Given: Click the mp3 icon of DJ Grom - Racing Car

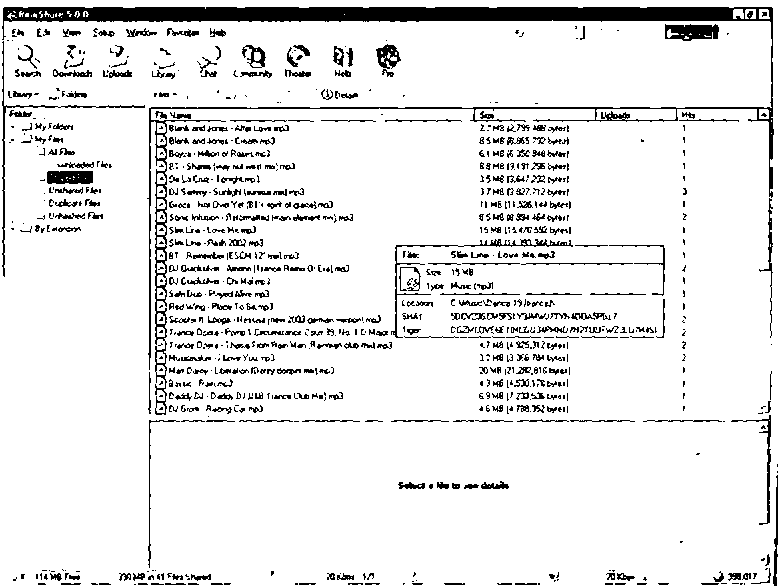Looking at the screenshot, I should tap(161, 409).
